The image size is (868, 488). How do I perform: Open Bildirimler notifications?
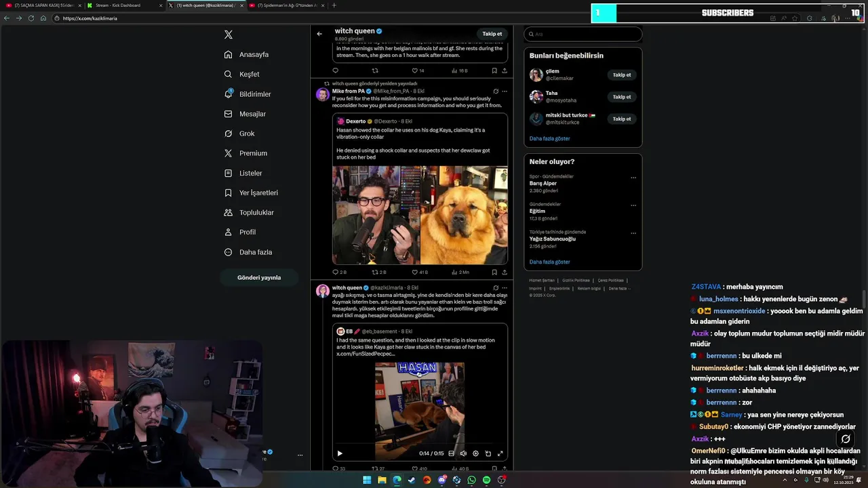248,94
